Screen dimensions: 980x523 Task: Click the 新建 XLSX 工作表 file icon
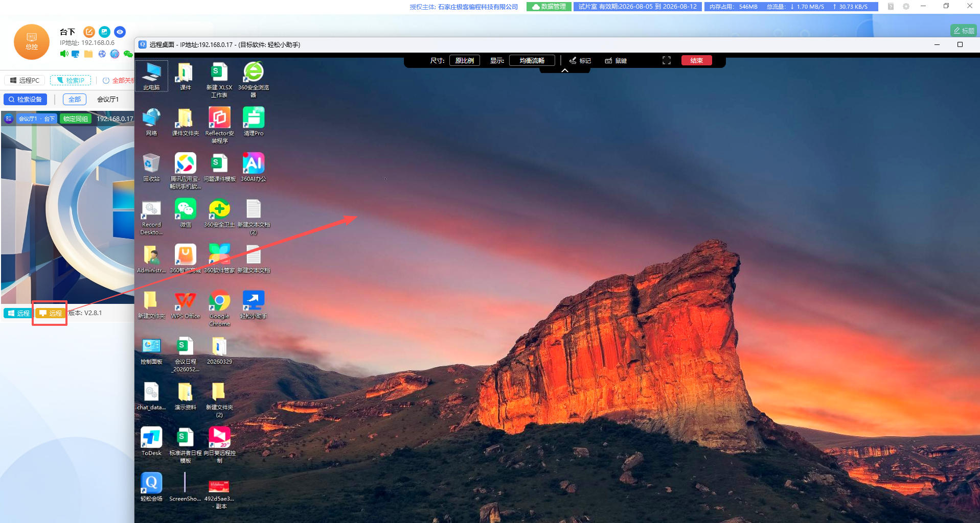(x=219, y=80)
